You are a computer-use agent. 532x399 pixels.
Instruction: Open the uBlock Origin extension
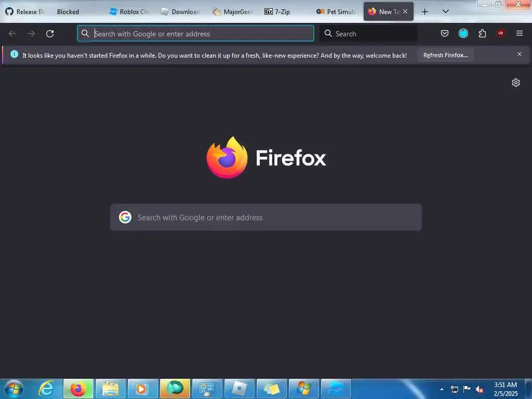[x=501, y=33]
